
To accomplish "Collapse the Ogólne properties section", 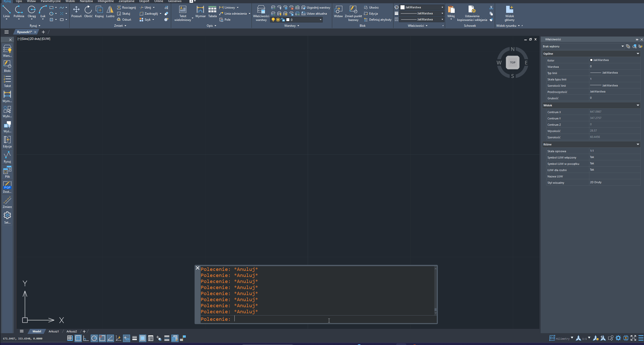I will pyautogui.click(x=638, y=54).
